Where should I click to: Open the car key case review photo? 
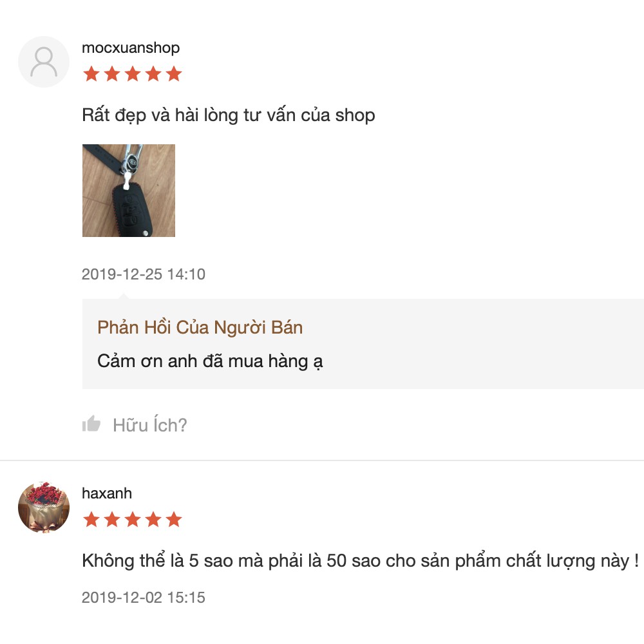point(129,191)
